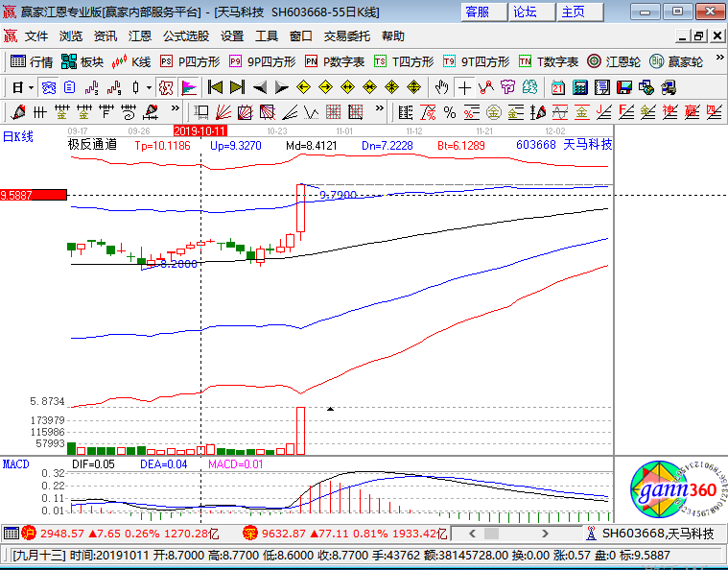Open the calculator icon
Viewport: 728px width, 570px height.
(x=580, y=87)
